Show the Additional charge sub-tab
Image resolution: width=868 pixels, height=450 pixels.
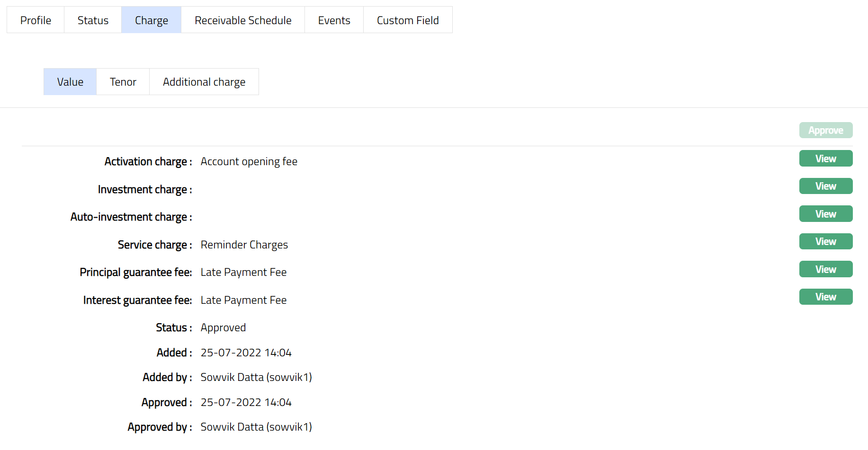click(204, 82)
